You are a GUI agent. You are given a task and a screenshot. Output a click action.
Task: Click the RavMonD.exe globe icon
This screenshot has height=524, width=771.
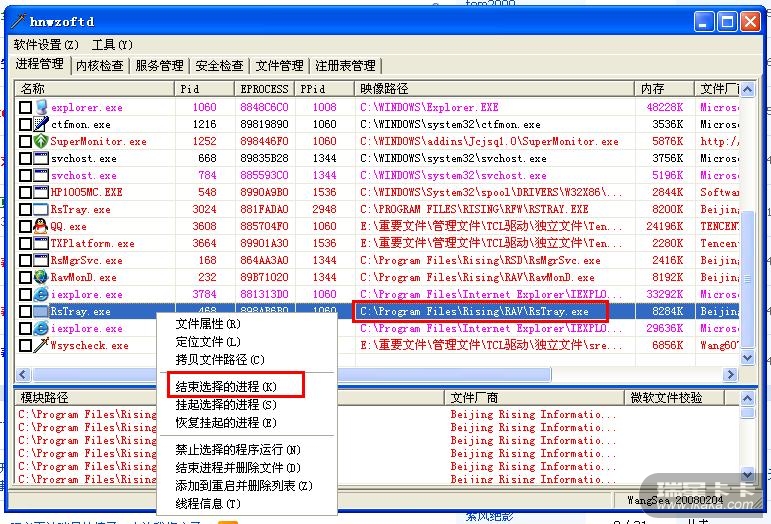[41, 277]
